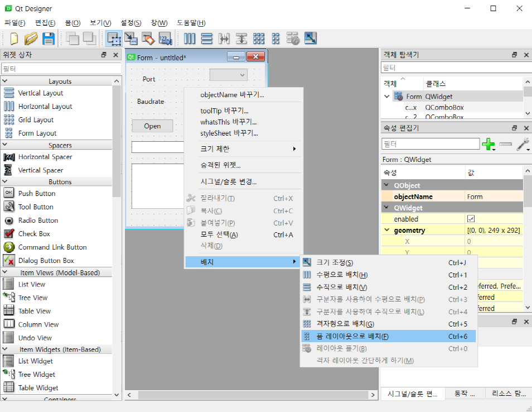
Task: Click Lay Out Horizontally in Splitter icon
Action: pyautogui.click(x=224, y=39)
